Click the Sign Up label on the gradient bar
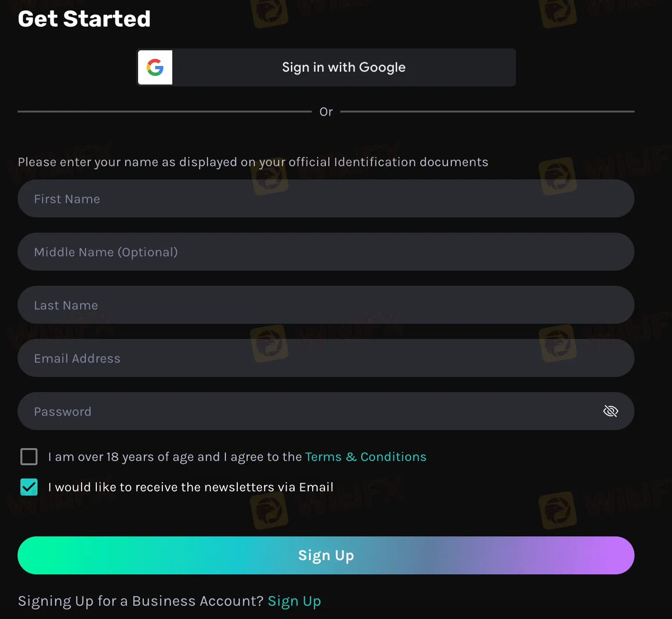The width and height of the screenshot is (672, 619). pos(326,555)
